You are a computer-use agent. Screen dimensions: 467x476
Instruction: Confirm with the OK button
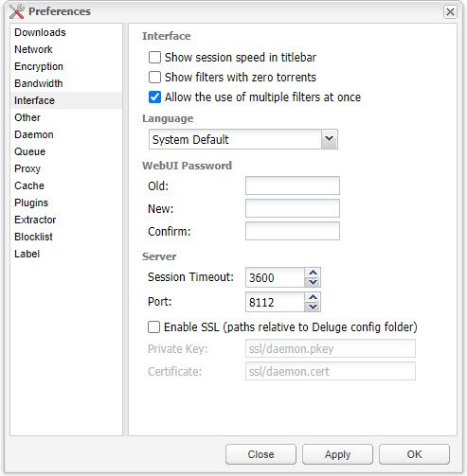point(414,454)
